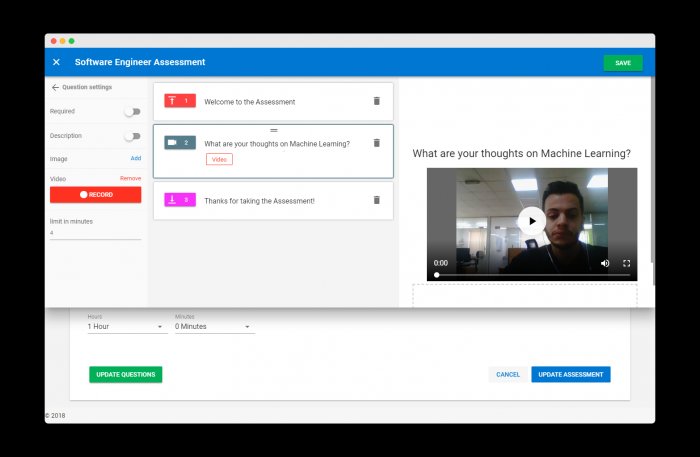Select the magenta download badge on third question
700x457 pixels.
pos(180,200)
